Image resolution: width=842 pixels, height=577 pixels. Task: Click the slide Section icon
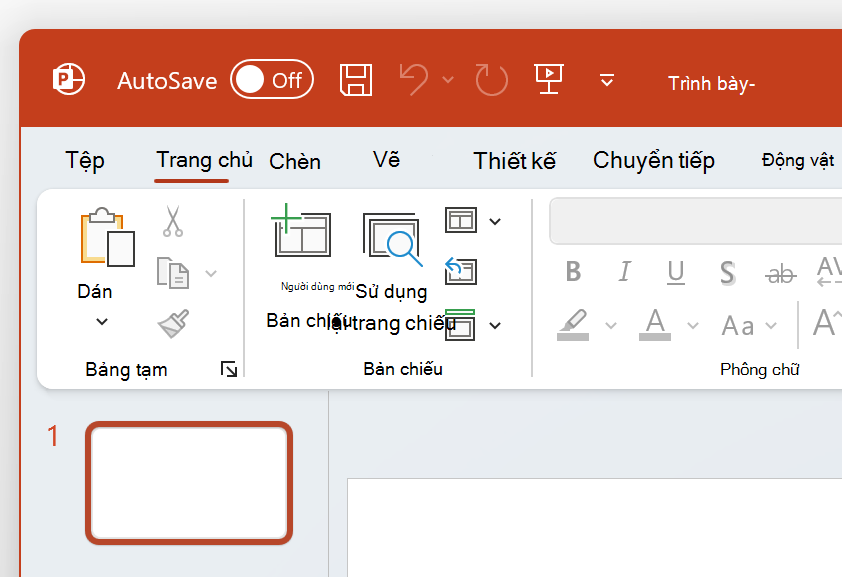pos(460,325)
